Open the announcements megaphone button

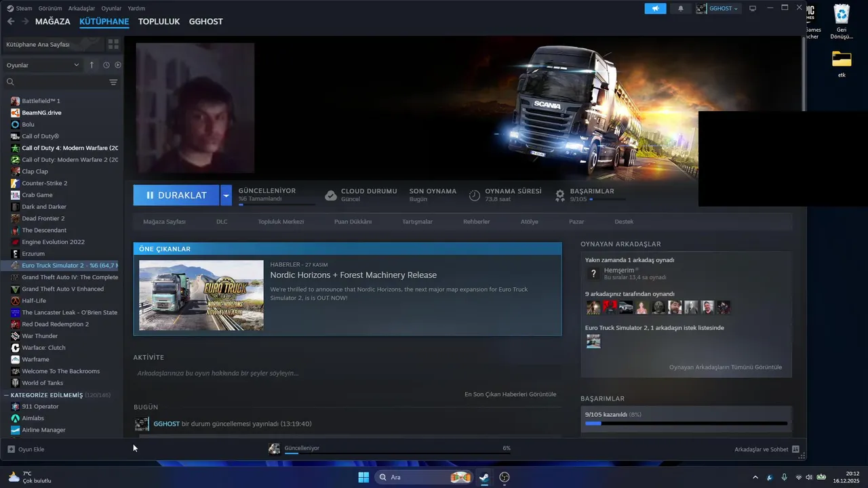click(656, 8)
